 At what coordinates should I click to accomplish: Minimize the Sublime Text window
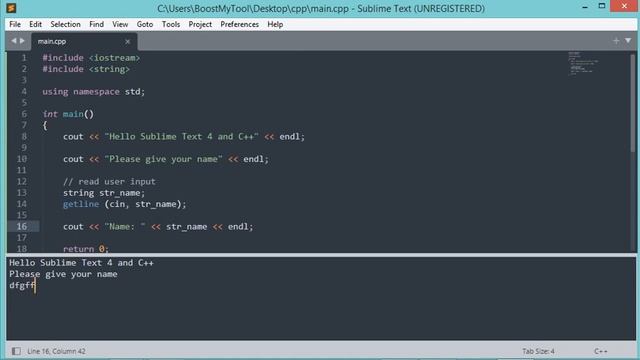click(585, 7)
